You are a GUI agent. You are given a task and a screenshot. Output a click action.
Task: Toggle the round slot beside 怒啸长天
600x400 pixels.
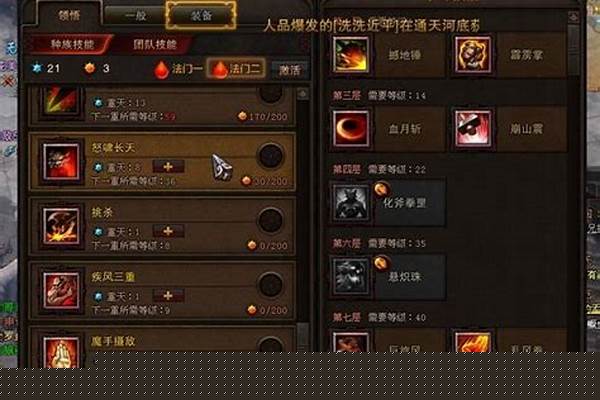(x=271, y=156)
